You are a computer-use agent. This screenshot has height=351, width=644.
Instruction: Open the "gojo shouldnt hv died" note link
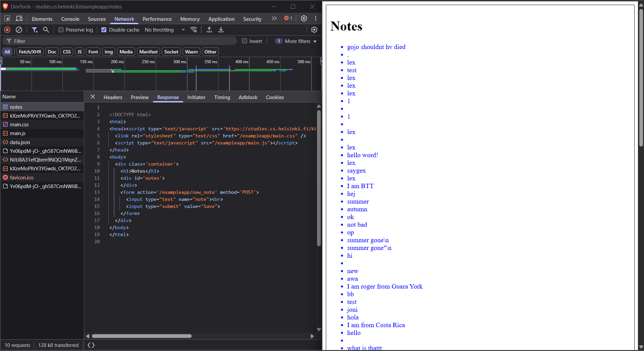tap(376, 47)
